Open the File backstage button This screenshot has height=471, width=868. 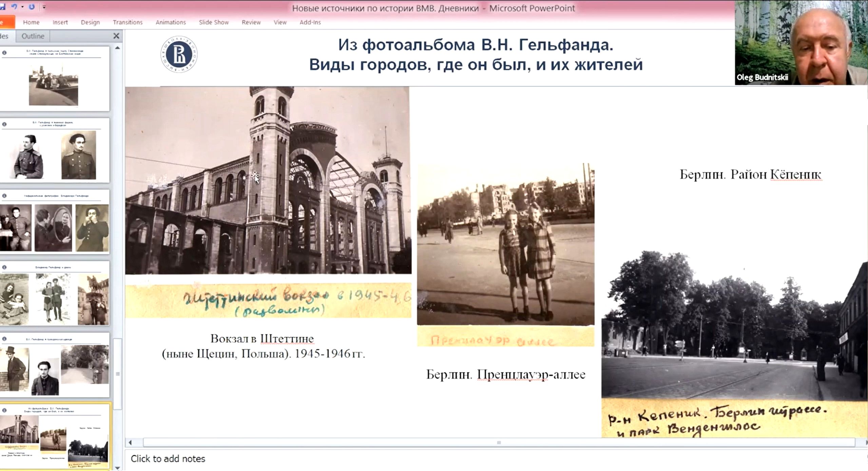pos(6,22)
